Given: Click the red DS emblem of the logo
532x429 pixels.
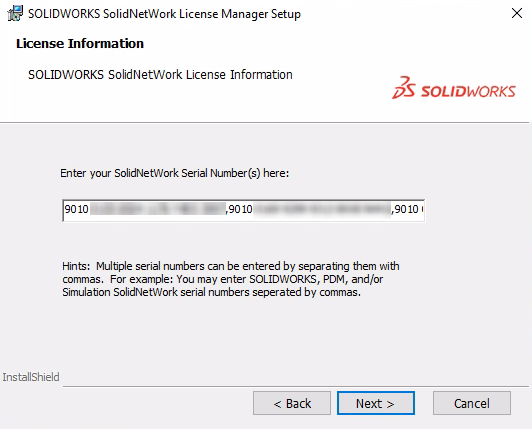Looking at the screenshot, I should 404,88.
